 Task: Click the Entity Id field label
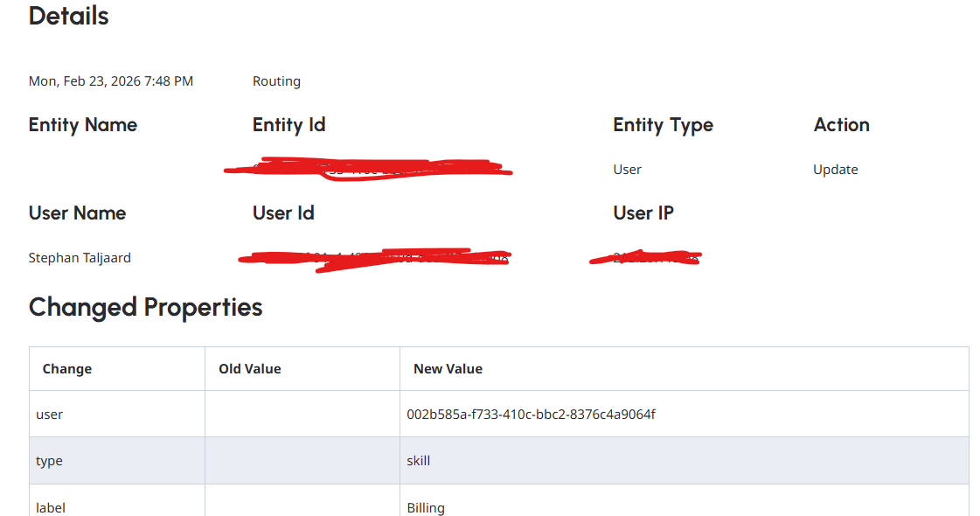click(x=288, y=125)
